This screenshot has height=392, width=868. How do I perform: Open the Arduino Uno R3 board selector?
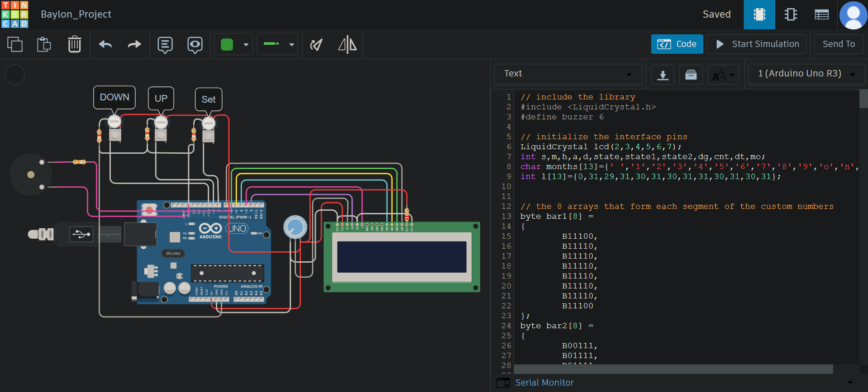click(806, 74)
